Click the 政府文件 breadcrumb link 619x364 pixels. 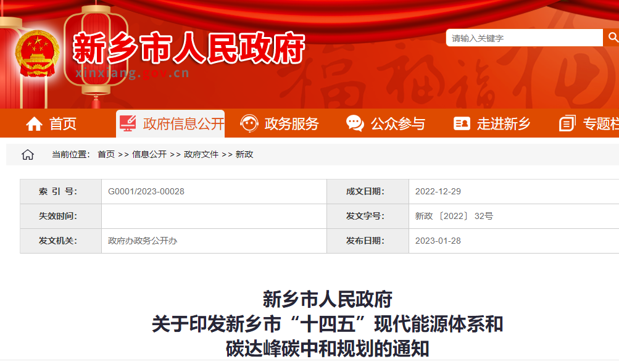click(201, 154)
